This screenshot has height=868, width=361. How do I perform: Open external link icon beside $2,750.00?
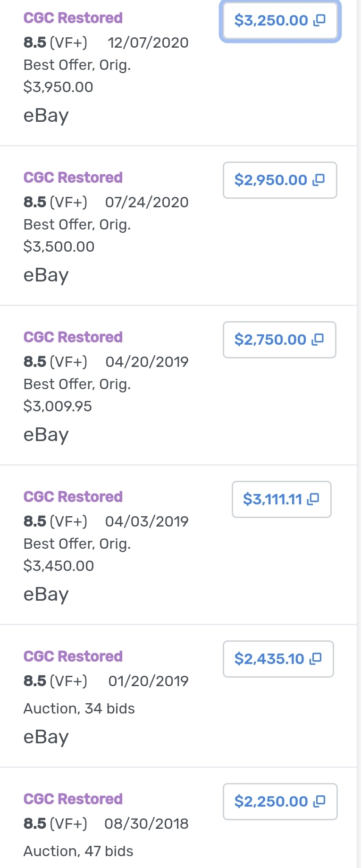pyautogui.click(x=318, y=339)
